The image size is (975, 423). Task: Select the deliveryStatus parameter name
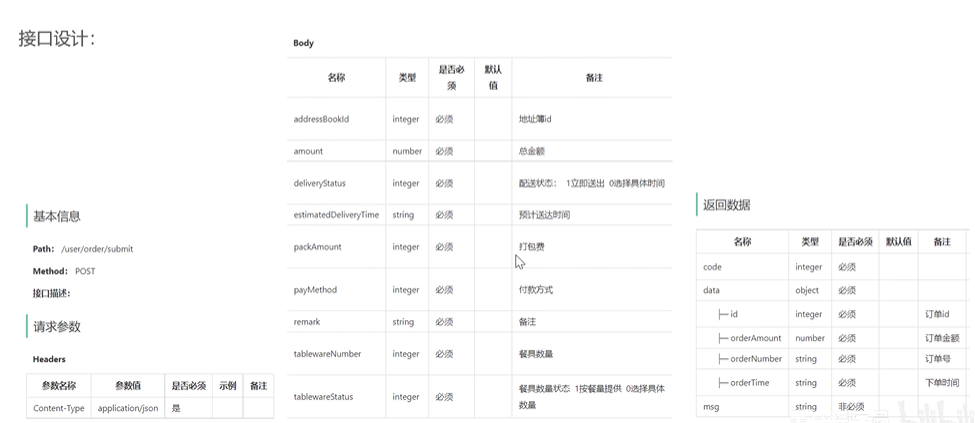coord(319,184)
